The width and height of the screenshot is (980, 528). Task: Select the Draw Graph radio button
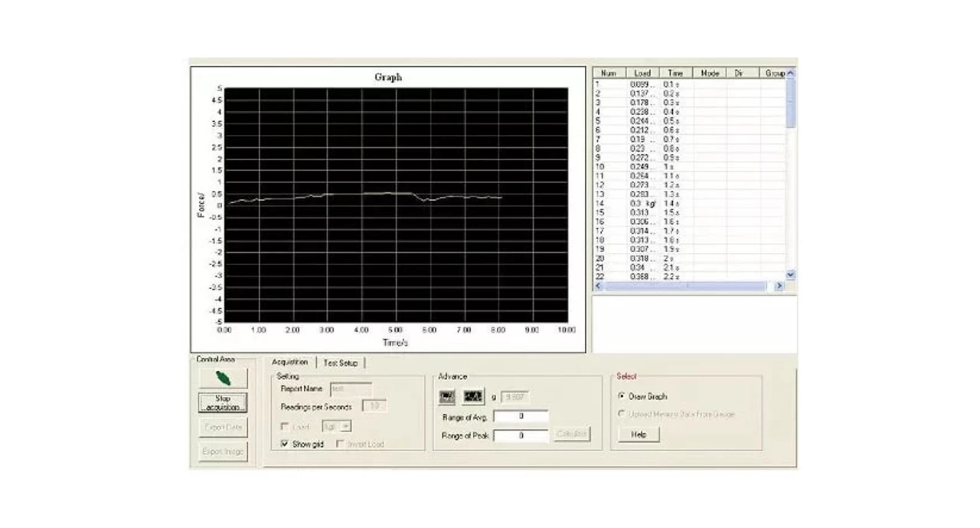pos(621,397)
